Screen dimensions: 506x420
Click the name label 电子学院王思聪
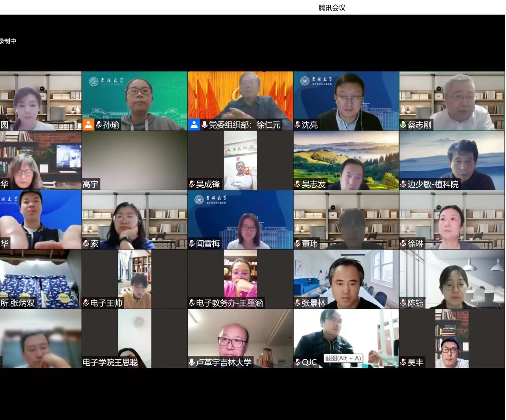(110, 362)
